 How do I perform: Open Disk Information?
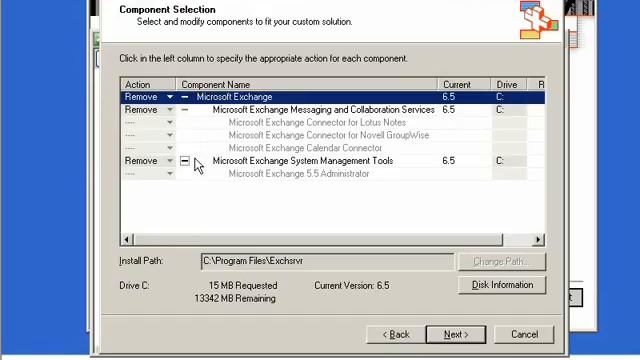coord(502,285)
